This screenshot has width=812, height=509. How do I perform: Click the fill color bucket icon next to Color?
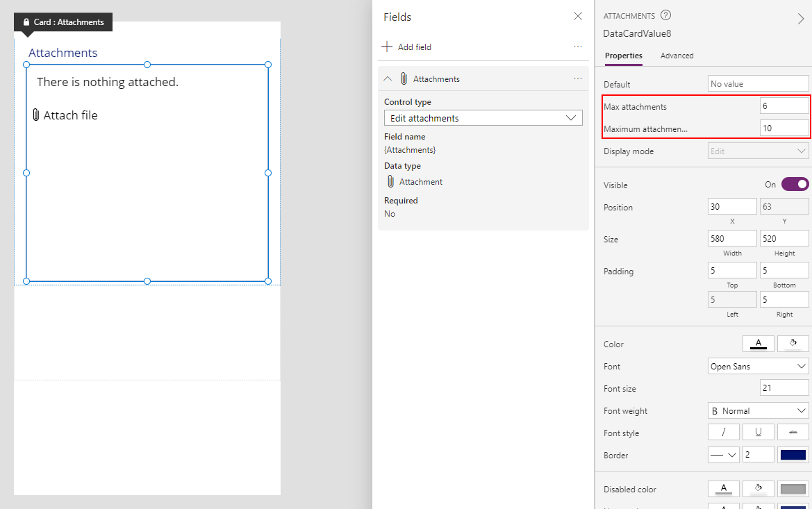793,343
